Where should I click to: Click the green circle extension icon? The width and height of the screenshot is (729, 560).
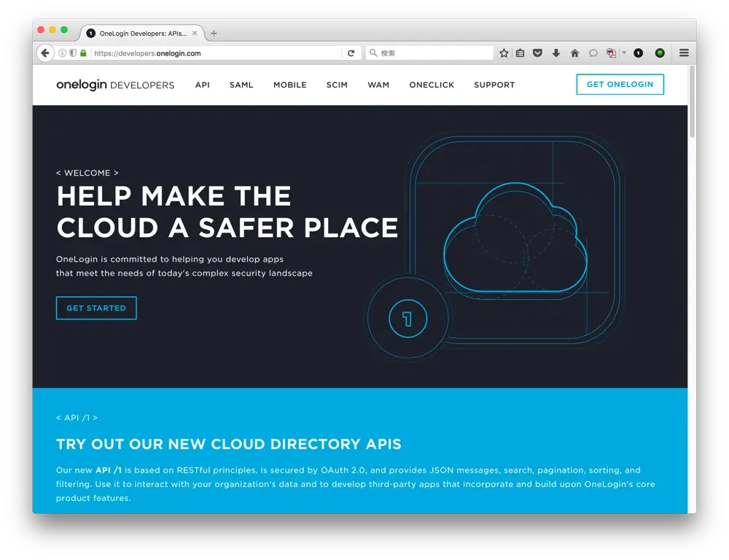click(x=660, y=53)
